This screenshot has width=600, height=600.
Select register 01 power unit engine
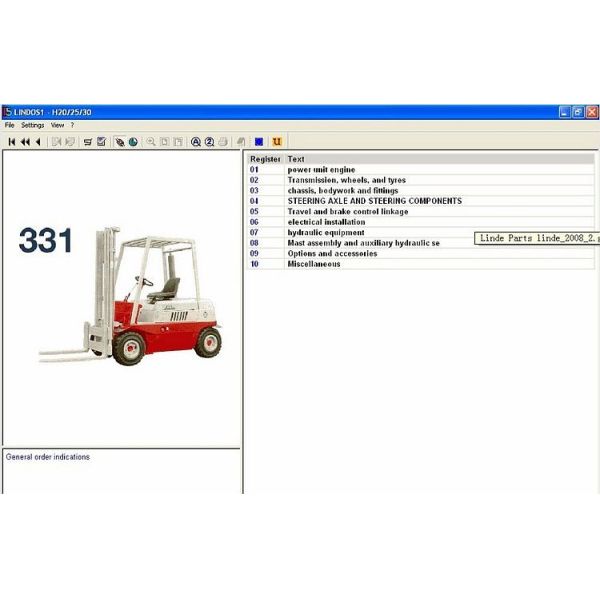320,170
